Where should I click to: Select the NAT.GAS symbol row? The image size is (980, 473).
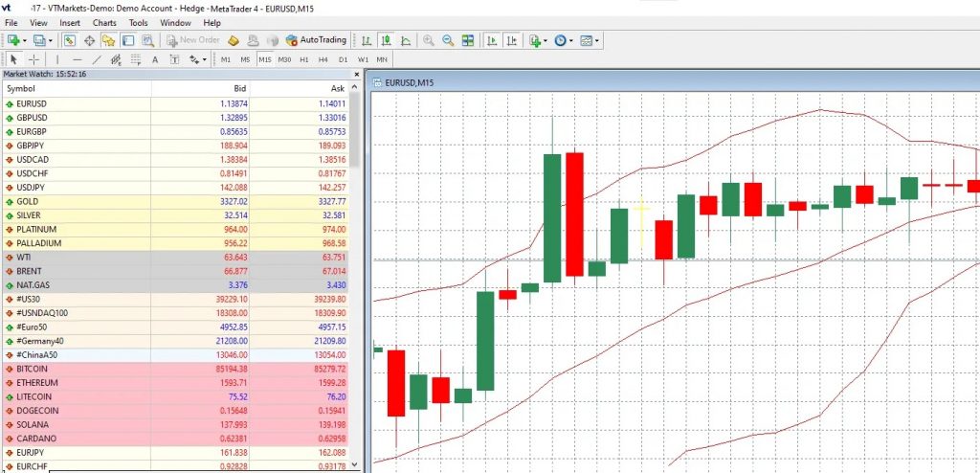point(176,284)
